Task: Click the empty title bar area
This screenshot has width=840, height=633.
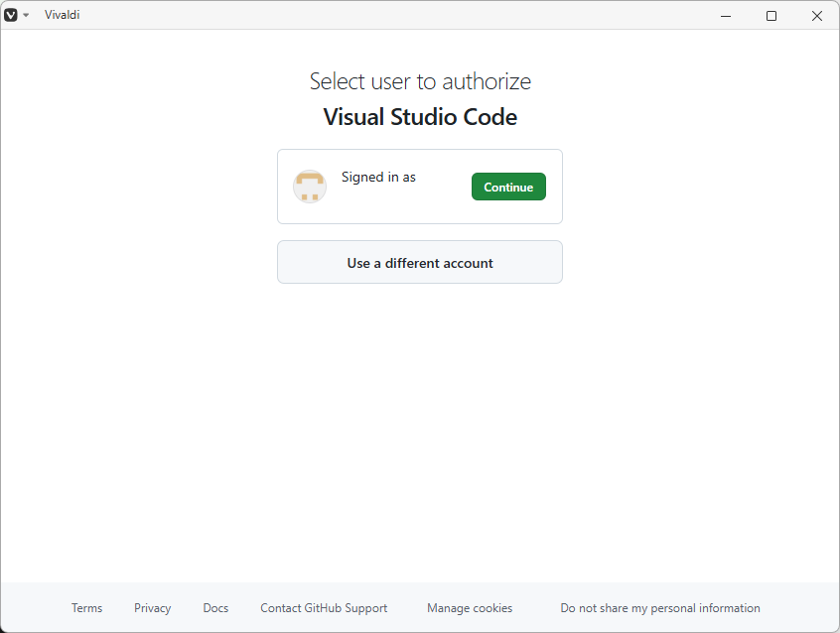Action: (x=397, y=15)
